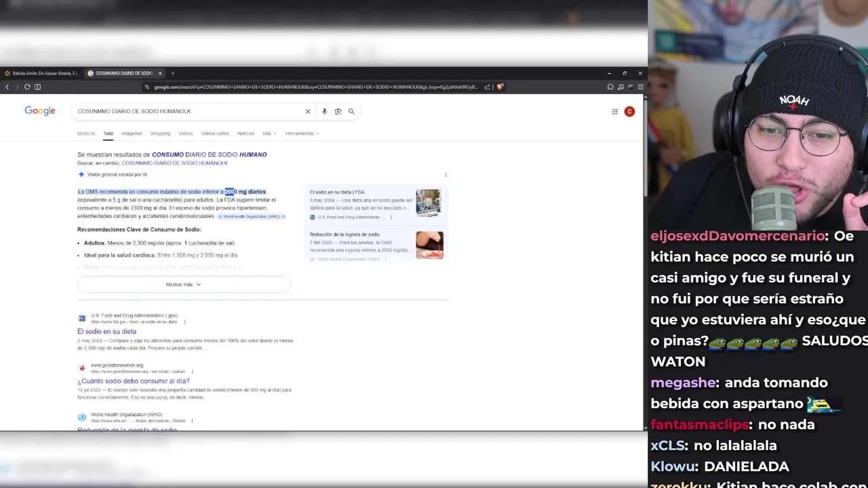Click the goredforwomen.org favicon
The width and height of the screenshot is (868, 488).
(82, 368)
